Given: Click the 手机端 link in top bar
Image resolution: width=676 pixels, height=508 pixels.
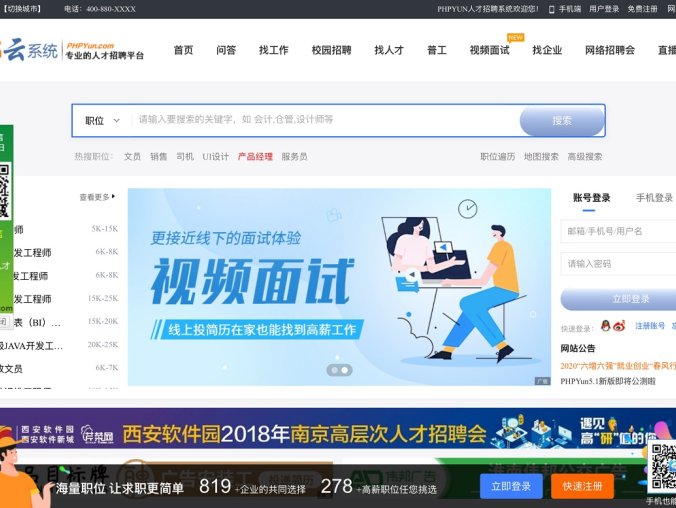Looking at the screenshot, I should [570, 9].
